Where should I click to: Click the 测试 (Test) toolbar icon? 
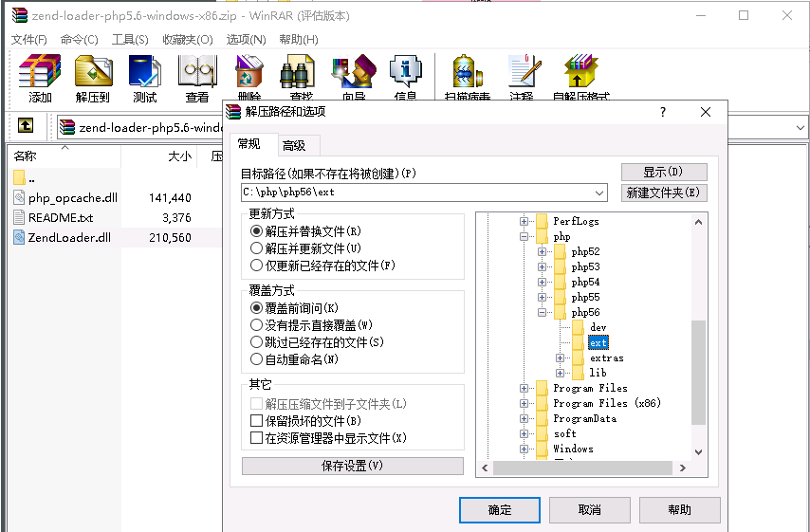[x=145, y=75]
